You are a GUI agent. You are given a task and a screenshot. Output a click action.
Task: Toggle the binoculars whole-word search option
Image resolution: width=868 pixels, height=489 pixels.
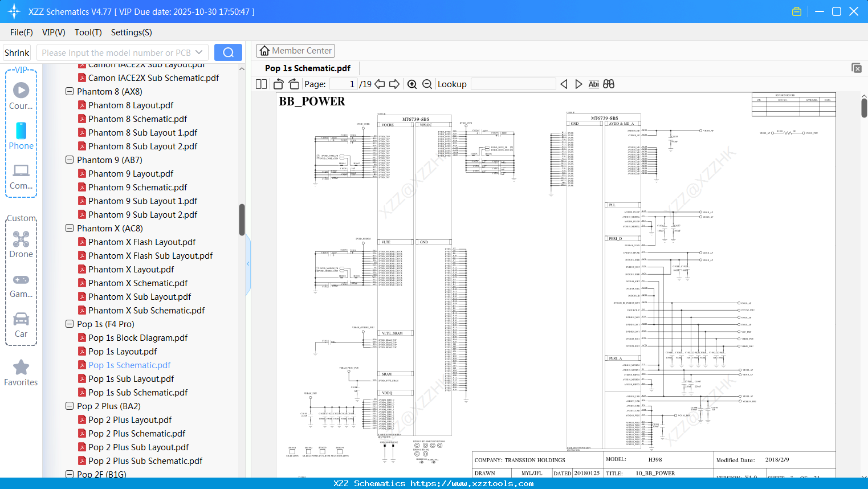tap(608, 84)
